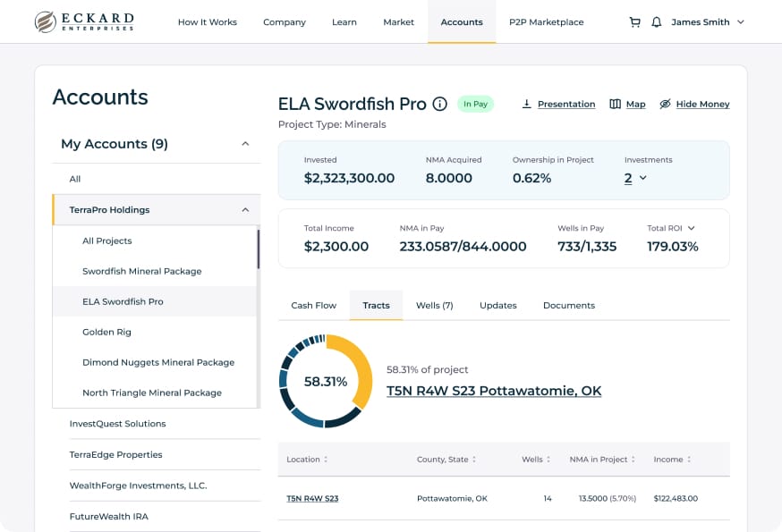The image size is (782, 532).
Task: Collapse the My Accounts (9) section
Action: pos(245,144)
